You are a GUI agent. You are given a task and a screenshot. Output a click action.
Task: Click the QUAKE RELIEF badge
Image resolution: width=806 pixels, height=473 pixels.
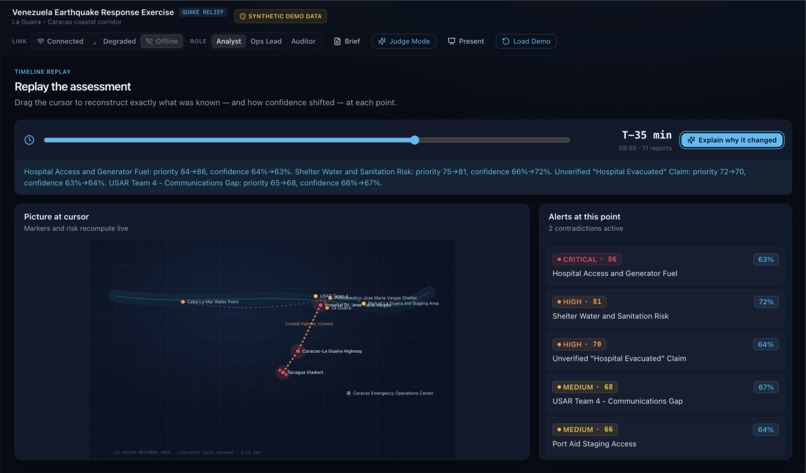point(203,12)
